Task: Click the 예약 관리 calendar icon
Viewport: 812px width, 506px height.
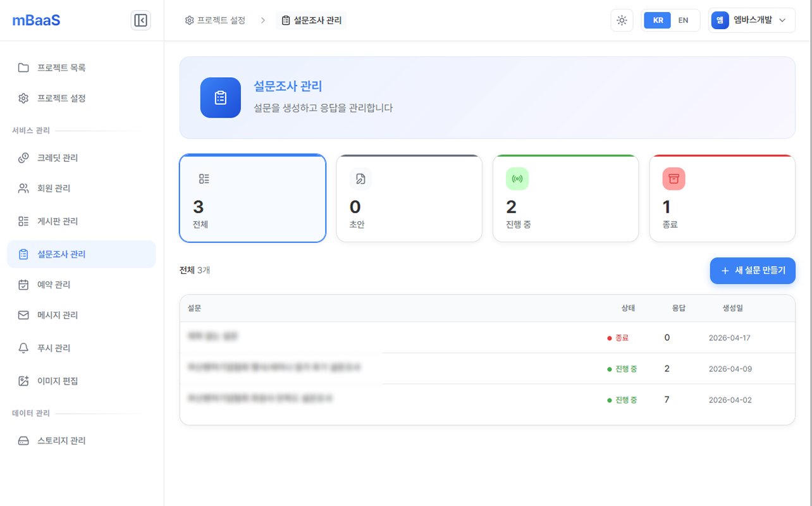Action: pos(23,285)
